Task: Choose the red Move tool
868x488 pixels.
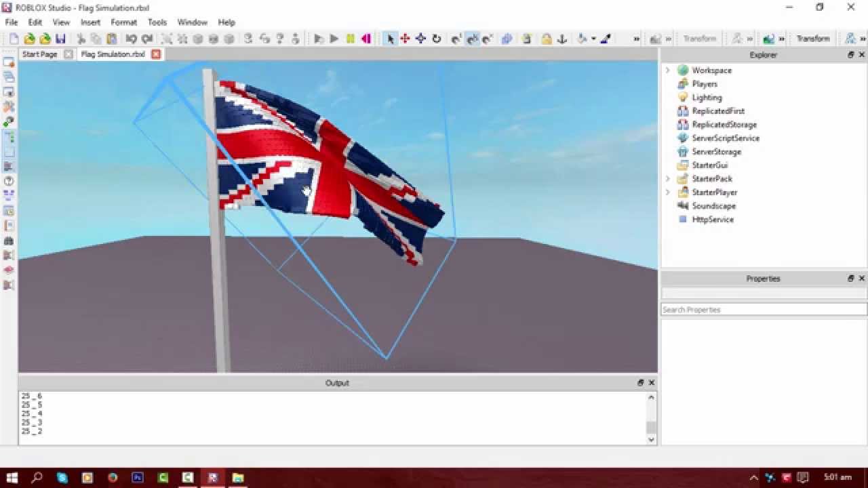Action: [x=405, y=39]
